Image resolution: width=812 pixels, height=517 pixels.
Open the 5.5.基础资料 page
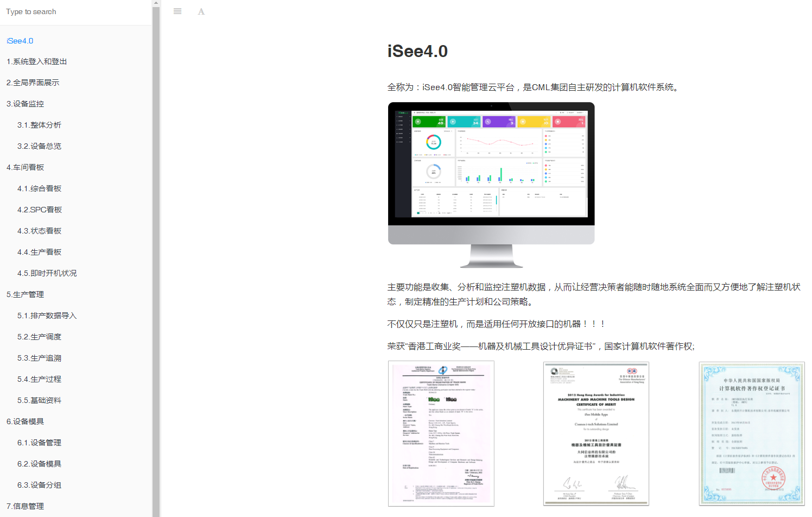tap(39, 400)
